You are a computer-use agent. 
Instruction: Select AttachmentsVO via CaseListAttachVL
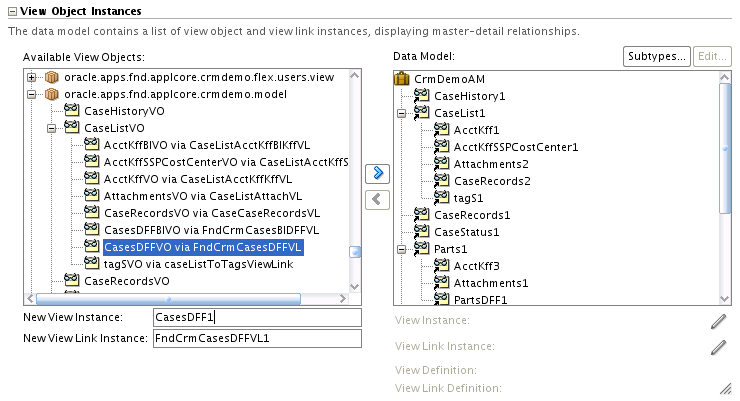pos(203,196)
